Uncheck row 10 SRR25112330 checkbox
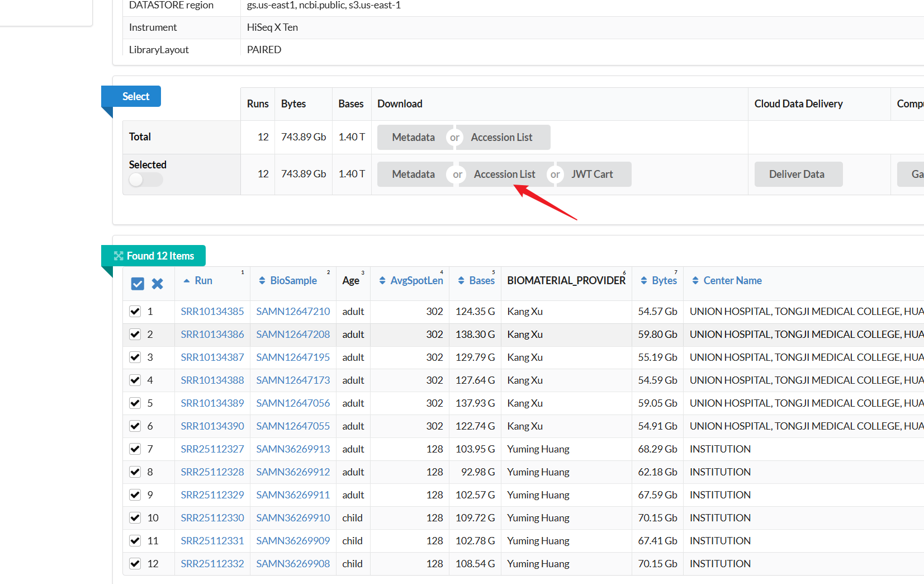Image resolution: width=924 pixels, height=584 pixels. tap(135, 518)
